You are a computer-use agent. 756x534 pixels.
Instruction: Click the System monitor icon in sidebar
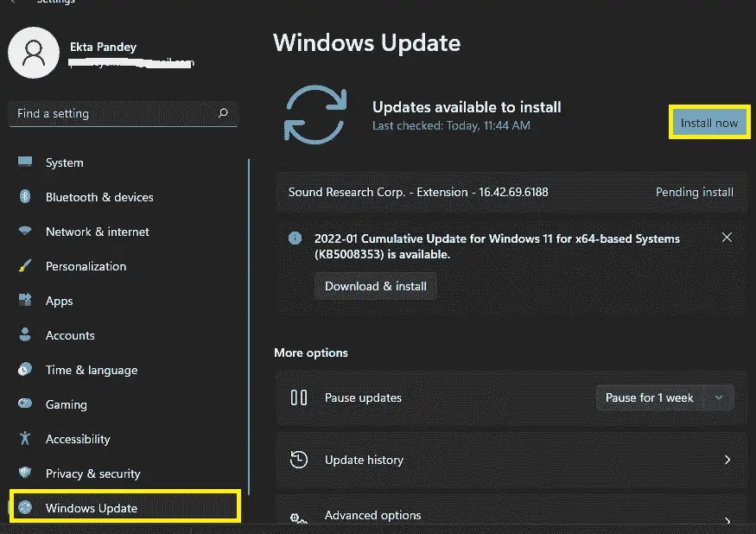pos(25,162)
